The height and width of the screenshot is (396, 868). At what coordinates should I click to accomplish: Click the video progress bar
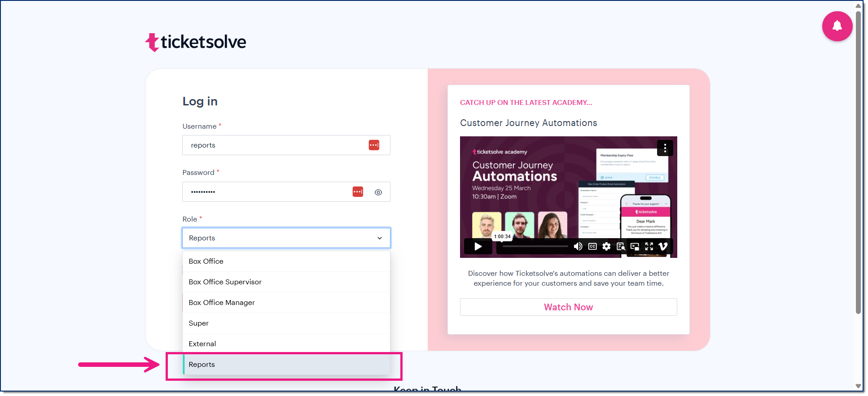535,246
